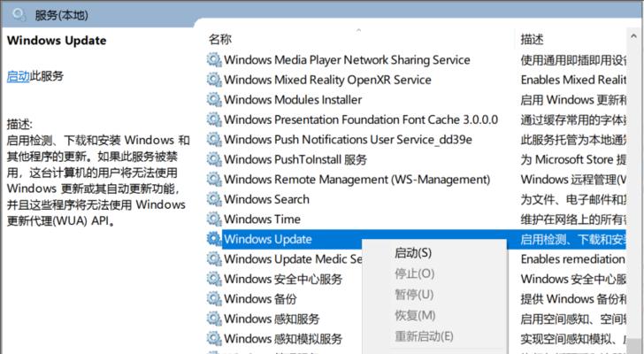Select the Windows PushToInstall 服务 row

(295, 159)
